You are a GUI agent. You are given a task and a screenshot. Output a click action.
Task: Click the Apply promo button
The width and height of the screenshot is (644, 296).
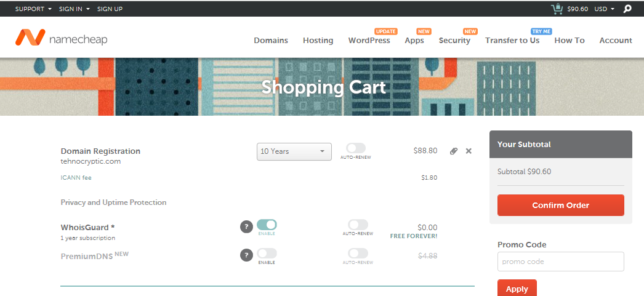point(517,289)
